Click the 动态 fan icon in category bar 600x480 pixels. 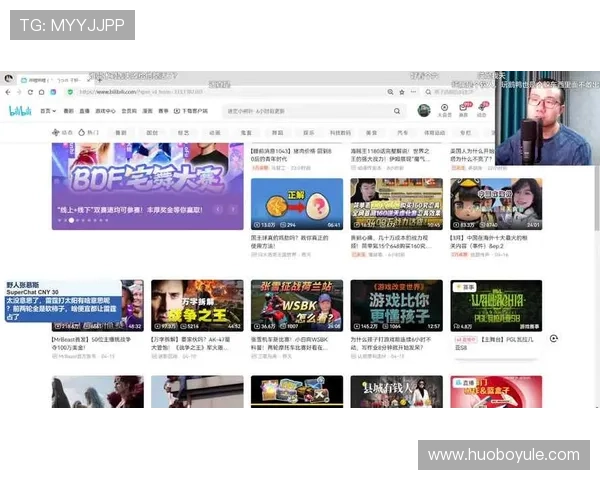[55, 132]
